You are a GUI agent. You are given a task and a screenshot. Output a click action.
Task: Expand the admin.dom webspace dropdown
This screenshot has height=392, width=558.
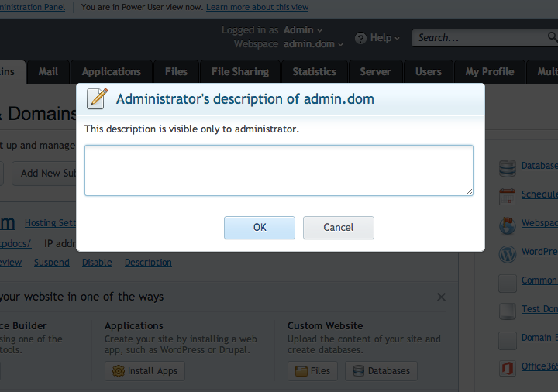(x=313, y=43)
